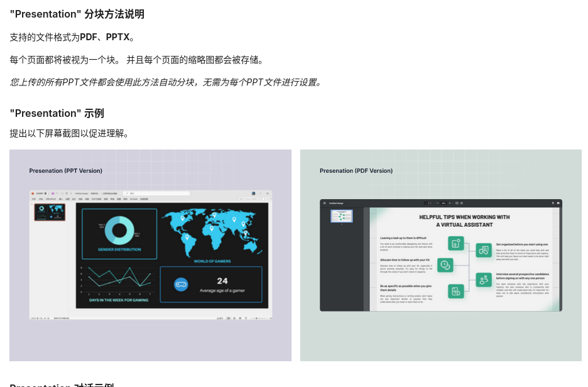The height and width of the screenshot is (387, 588).
Task: Click the line 支持的文件格式为PDF、PPTX。
Action: (x=72, y=37)
